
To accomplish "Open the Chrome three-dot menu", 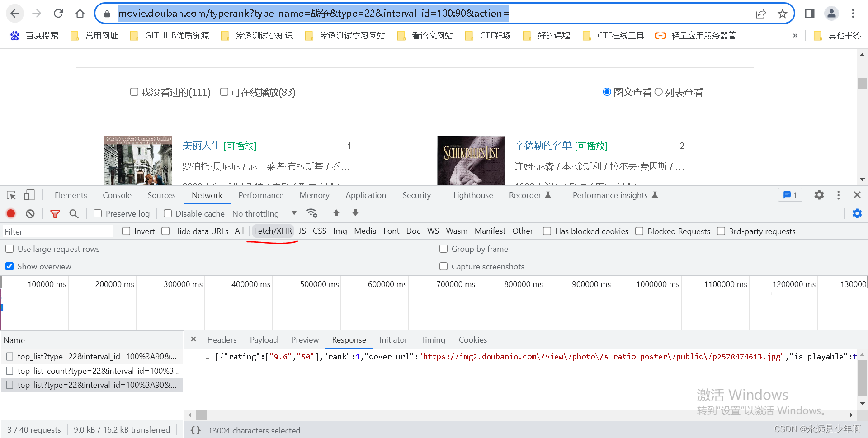I will pos(854,13).
